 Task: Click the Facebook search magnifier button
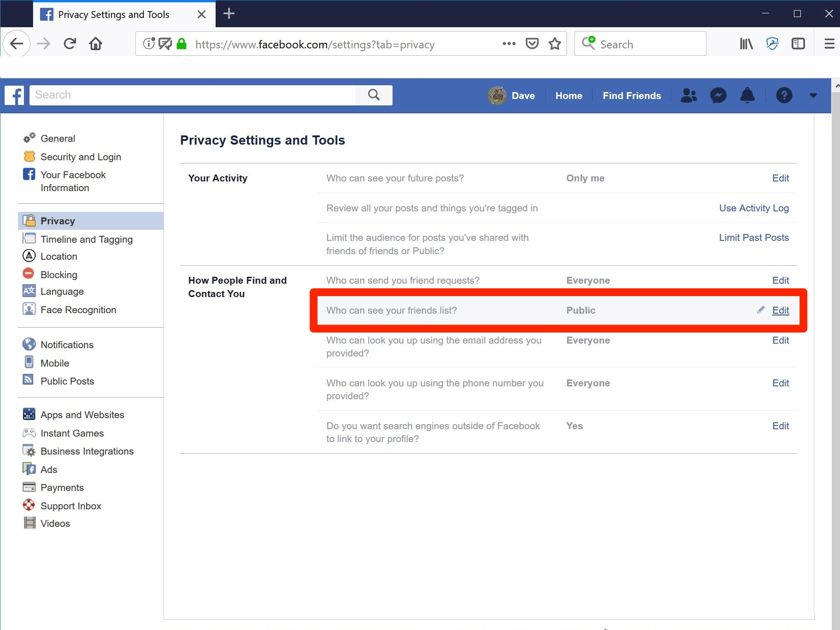(374, 95)
